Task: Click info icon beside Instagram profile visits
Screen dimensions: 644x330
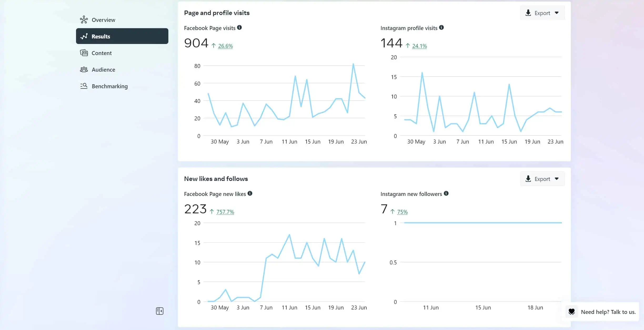Action: tap(441, 27)
